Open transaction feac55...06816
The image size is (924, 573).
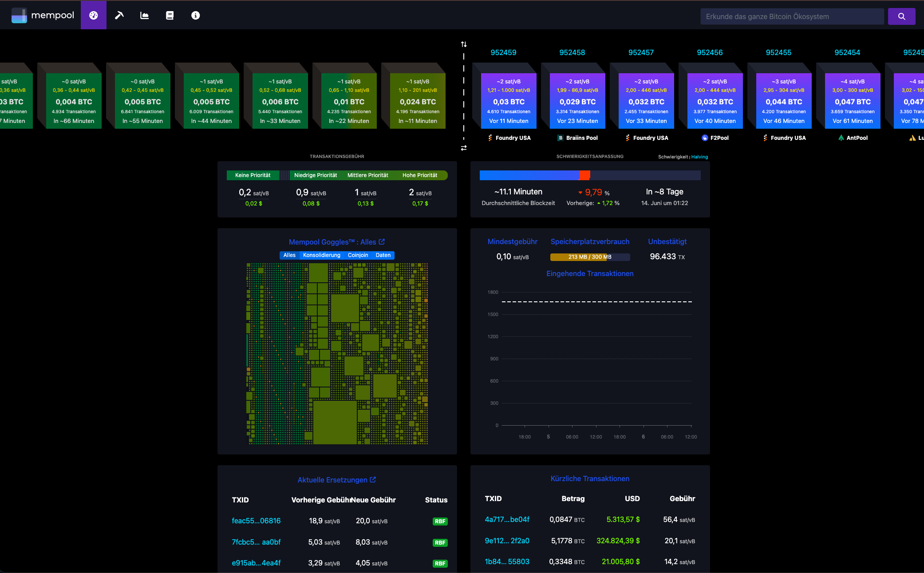256,521
